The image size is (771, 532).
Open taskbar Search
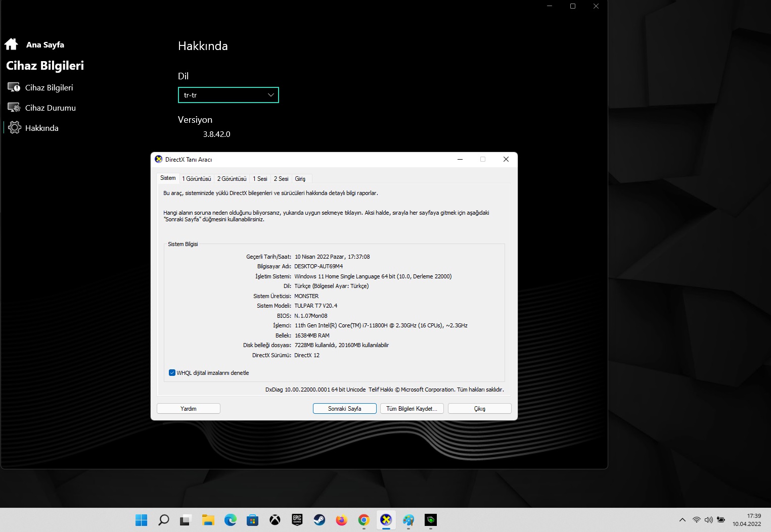click(x=163, y=520)
